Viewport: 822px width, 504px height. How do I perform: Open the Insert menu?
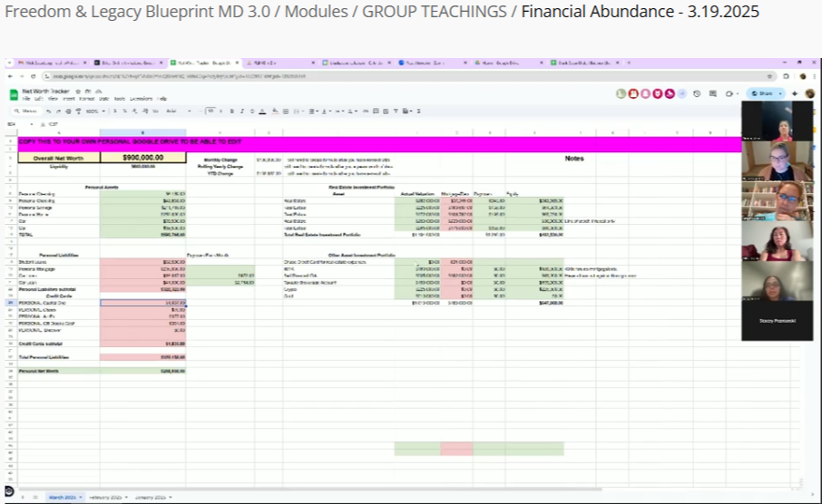click(69, 99)
